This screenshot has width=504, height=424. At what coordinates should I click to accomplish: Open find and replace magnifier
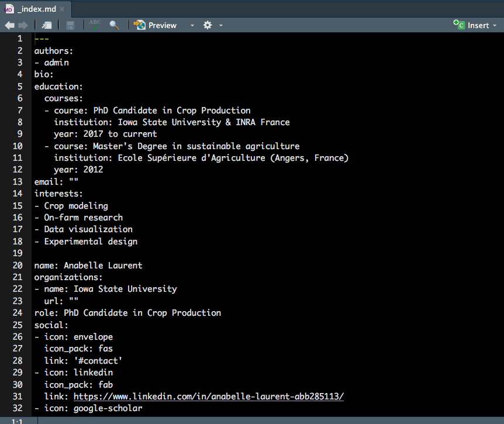click(114, 25)
